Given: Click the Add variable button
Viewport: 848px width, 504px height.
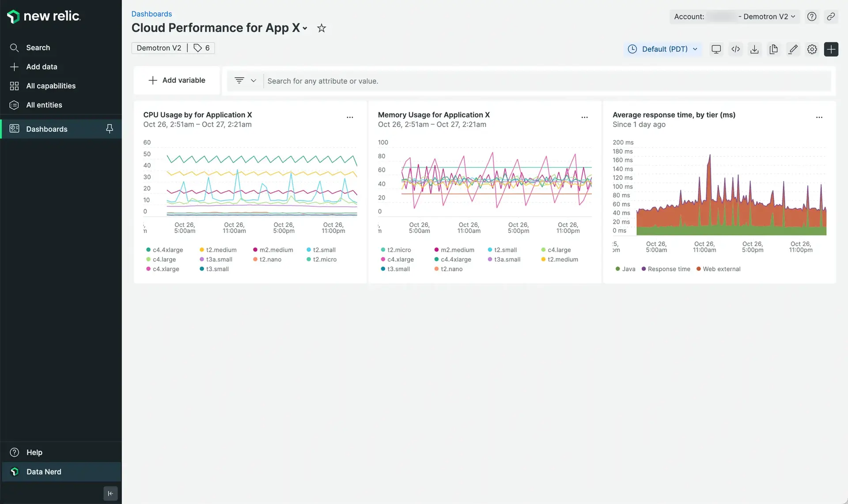Looking at the screenshot, I should (x=177, y=80).
